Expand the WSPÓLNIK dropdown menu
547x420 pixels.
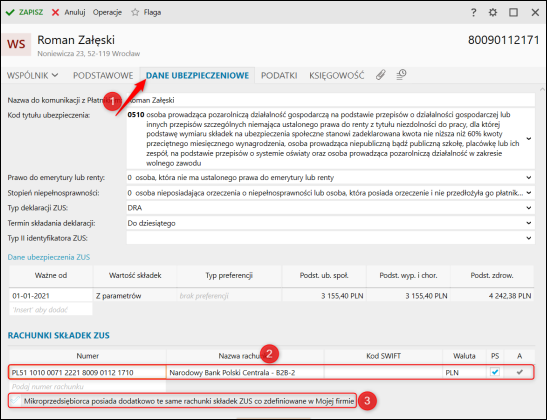point(33,75)
